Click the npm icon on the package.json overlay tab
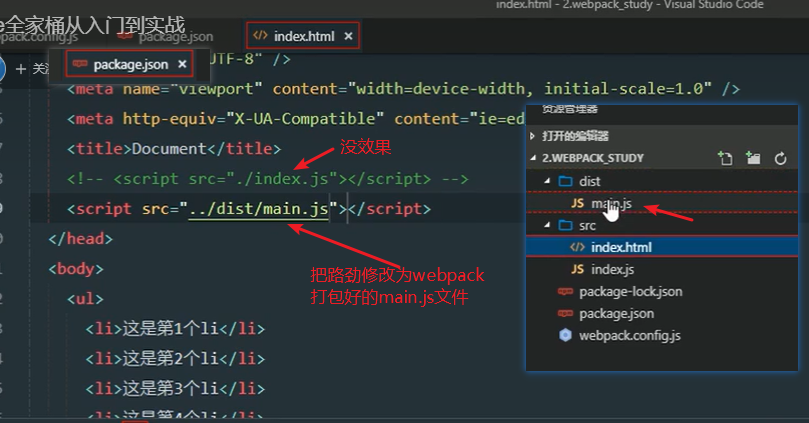 [80, 64]
